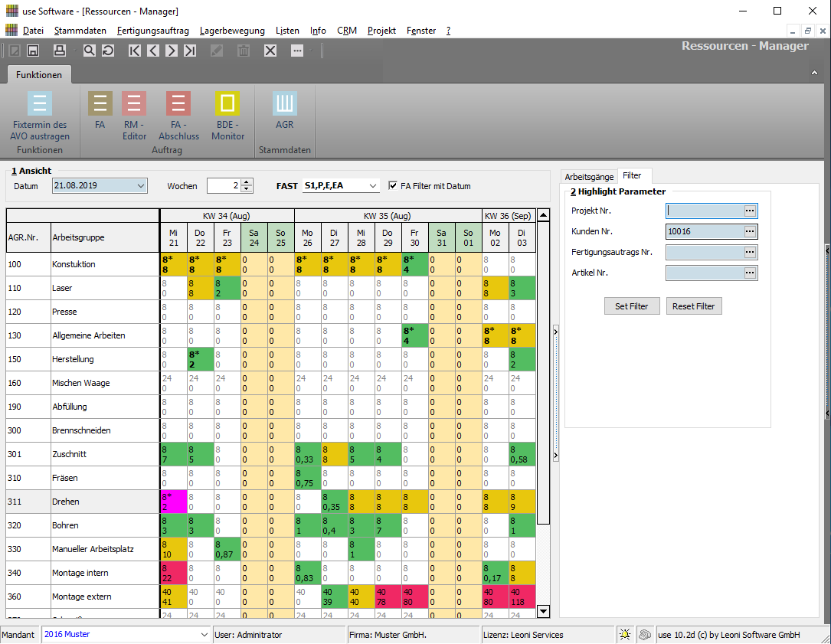The height and width of the screenshot is (644, 831).
Task: Click the Kunden Nr. field showing 10016
Action: point(705,231)
